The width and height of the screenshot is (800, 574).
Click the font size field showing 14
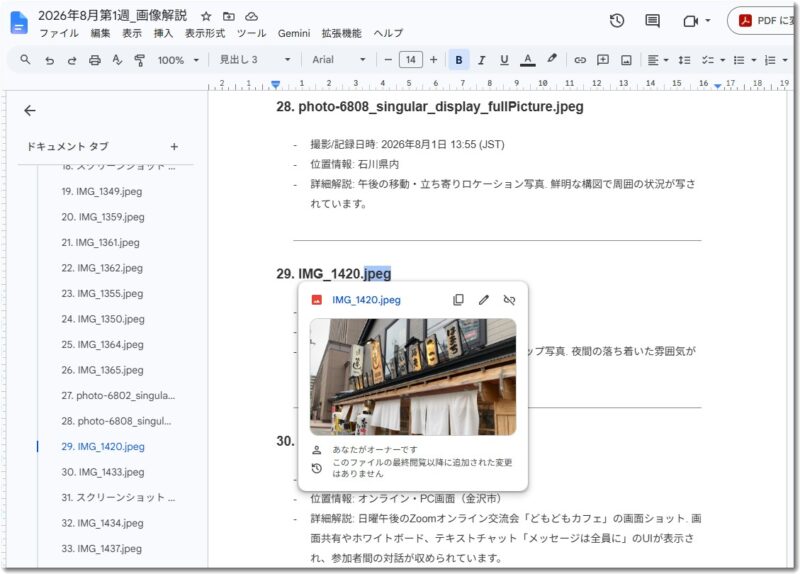410,60
